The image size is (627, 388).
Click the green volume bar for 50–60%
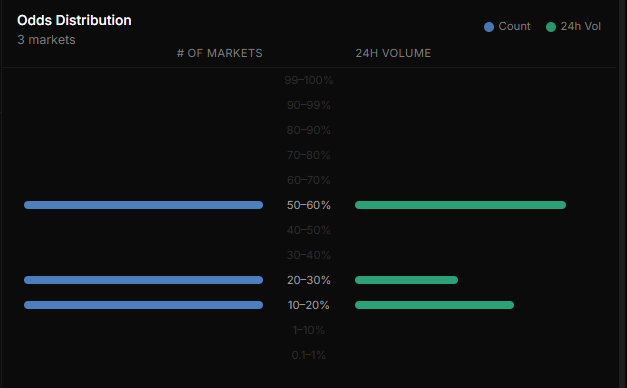click(460, 205)
